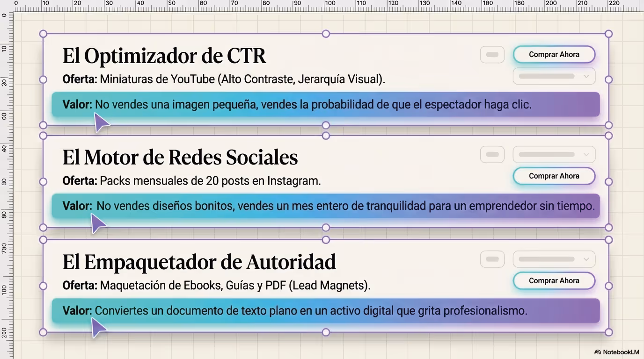Select the El Motor de Redes Sociales heading
This screenshot has height=359, width=644.
(181, 158)
